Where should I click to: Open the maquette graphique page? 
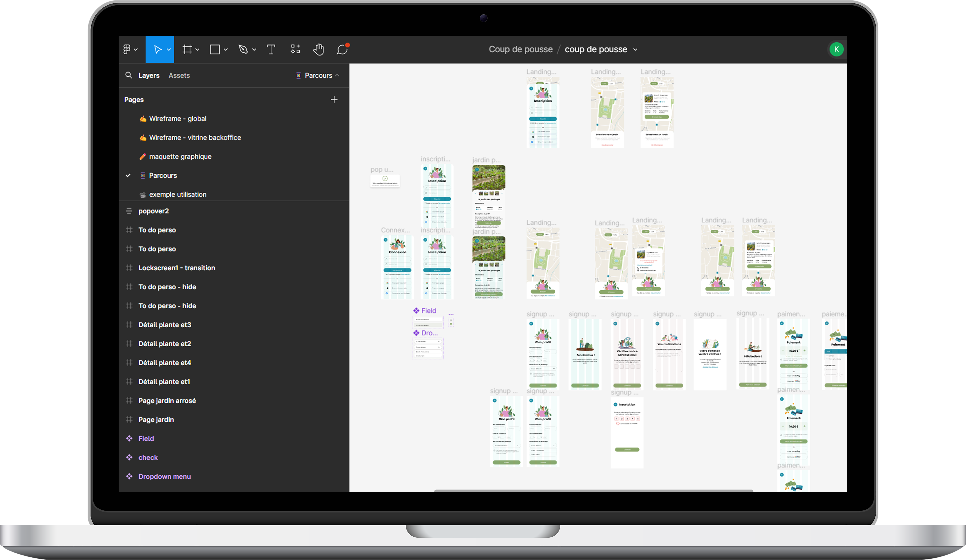pyautogui.click(x=180, y=156)
